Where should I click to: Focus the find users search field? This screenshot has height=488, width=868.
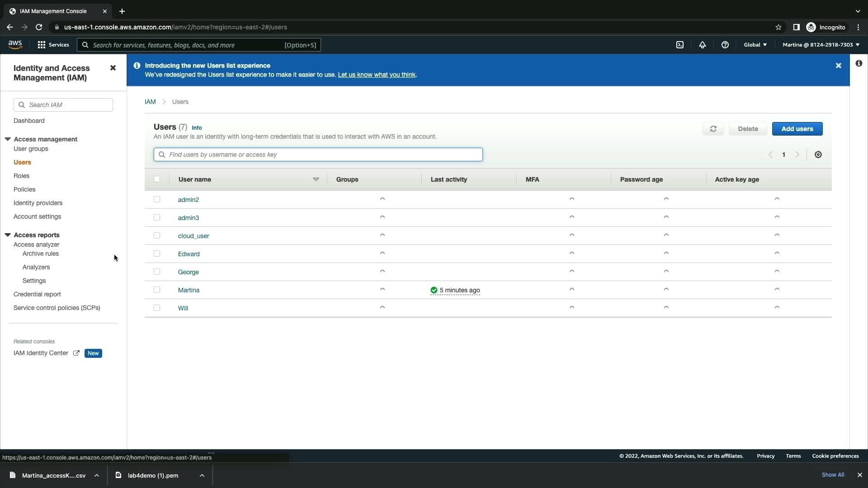318,155
